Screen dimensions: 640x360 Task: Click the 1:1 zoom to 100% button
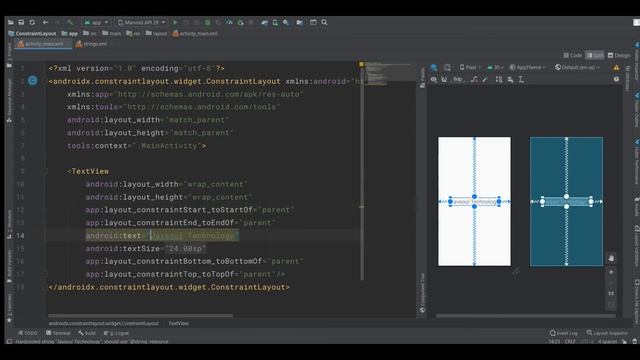(x=611, y=293)
